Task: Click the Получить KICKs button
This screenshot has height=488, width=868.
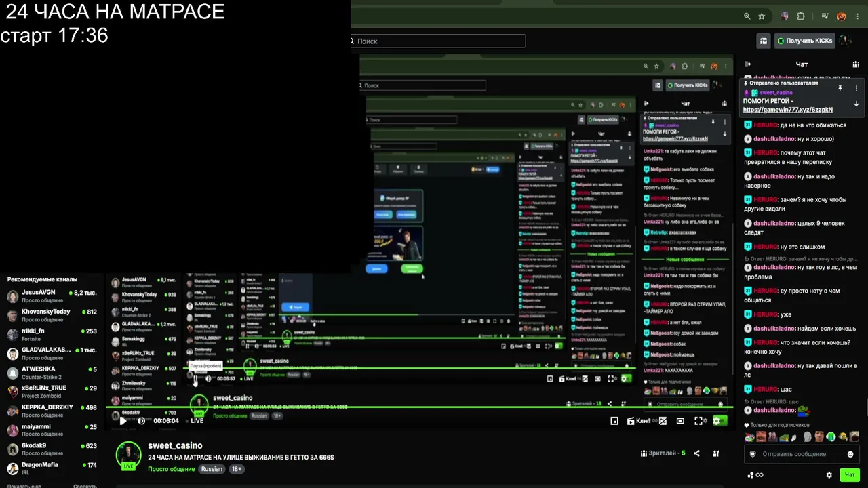Action: pos(805,41)
